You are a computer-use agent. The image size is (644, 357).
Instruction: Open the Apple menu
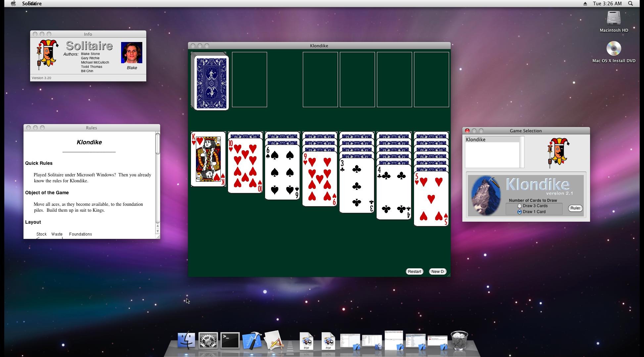click(x=13, y=4)
